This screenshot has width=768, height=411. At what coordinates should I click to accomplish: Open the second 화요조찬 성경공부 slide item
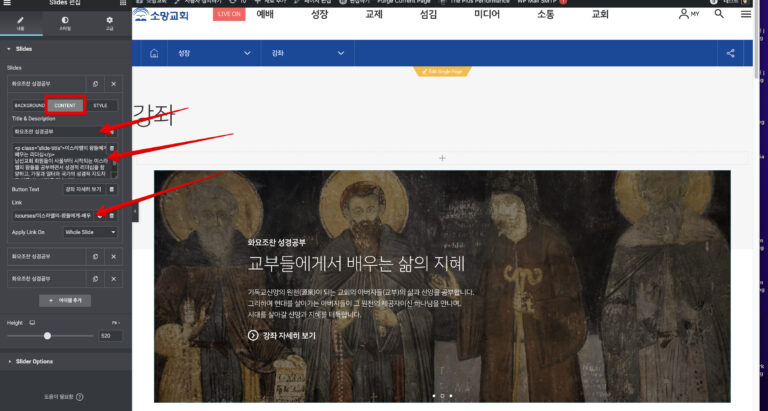48,256
